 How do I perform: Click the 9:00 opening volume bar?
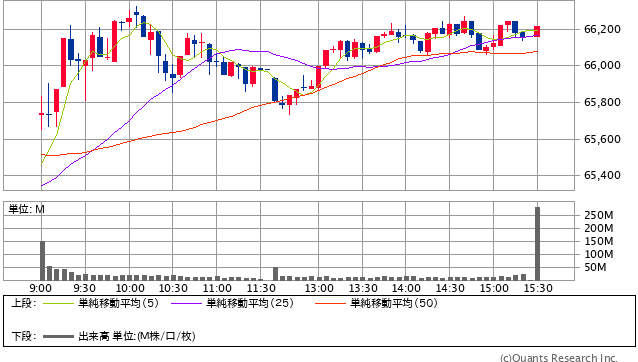coord(42,261)
